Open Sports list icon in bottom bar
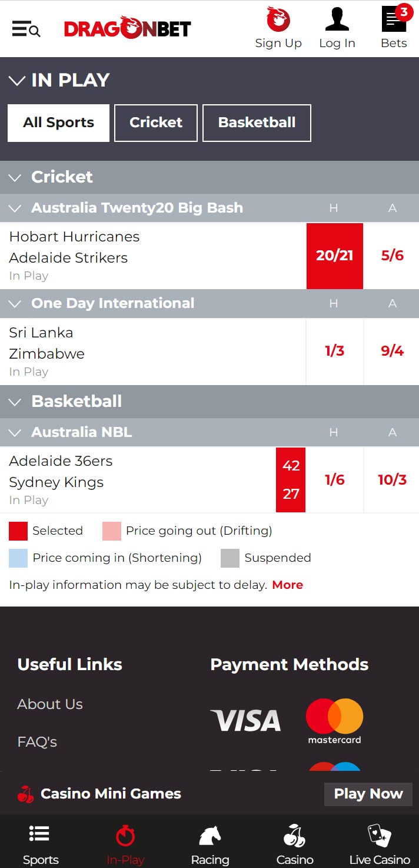The height and width of the screenshot is (868, 419). point(39,834)
